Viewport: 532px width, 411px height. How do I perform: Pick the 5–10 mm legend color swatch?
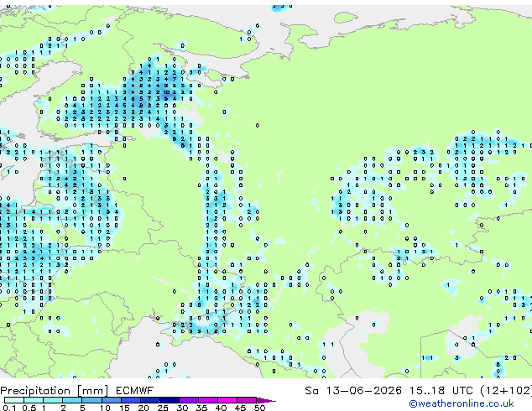91,400
